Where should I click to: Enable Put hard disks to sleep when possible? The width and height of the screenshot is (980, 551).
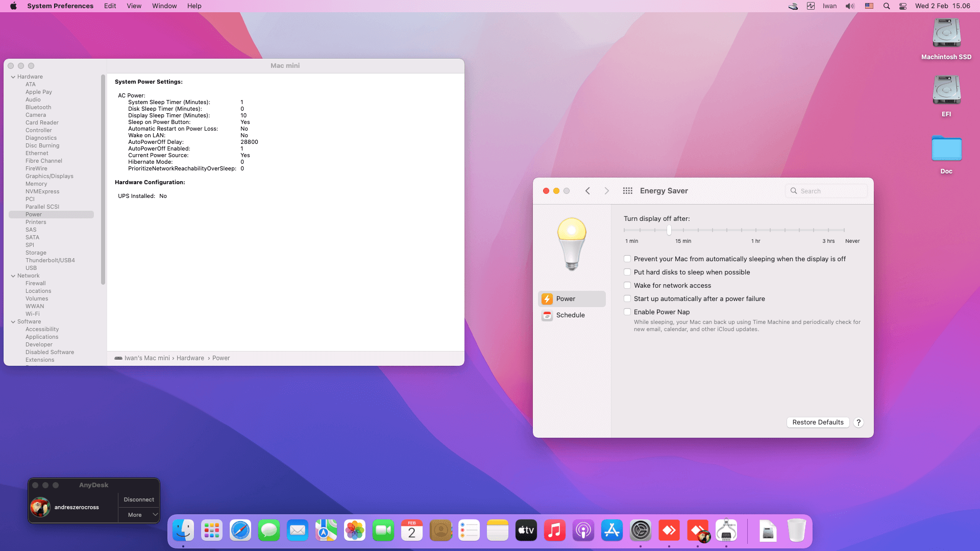click(x=627, y=272)
